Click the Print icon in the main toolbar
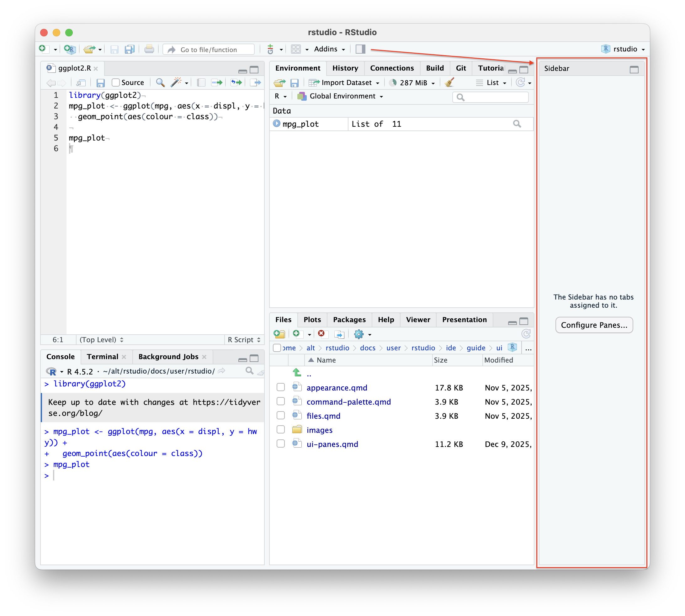The width and height of the screenshot is (685, 616). [149, 49]
